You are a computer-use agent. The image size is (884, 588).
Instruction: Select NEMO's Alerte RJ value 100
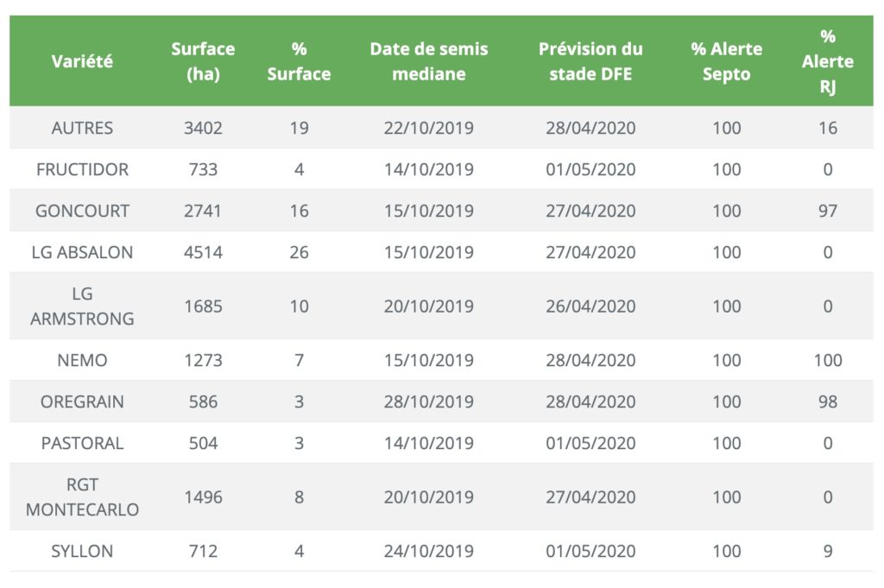(x=828, y=360)
